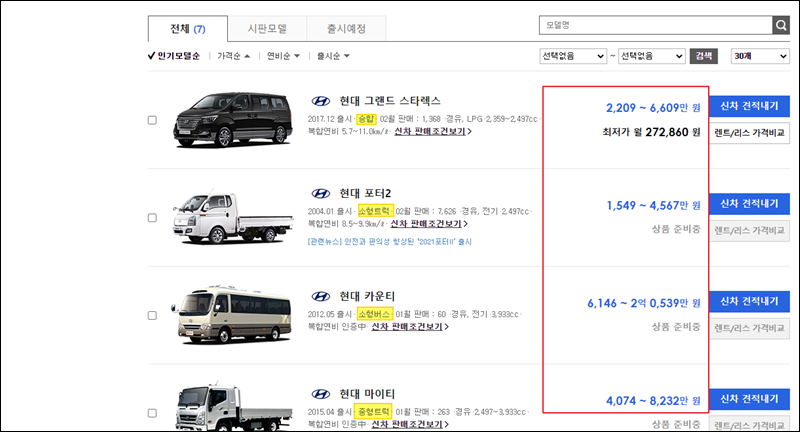
Task: Click the highlighted 중형트럭 category tag
Action: 374,412
